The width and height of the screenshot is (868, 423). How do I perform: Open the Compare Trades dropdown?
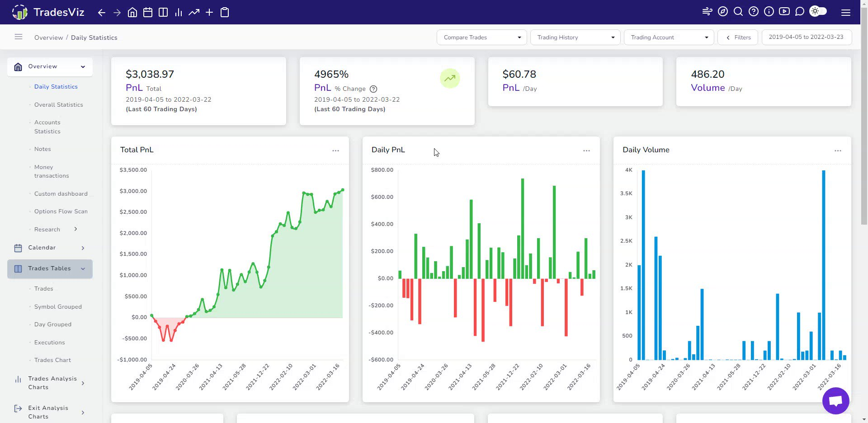tap(482, 38)
